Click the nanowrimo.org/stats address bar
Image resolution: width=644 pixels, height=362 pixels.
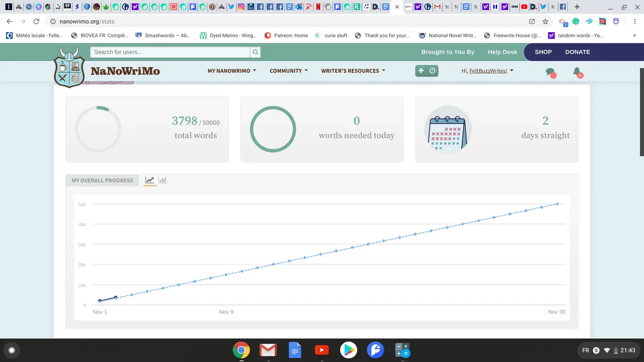click(287, 22)
